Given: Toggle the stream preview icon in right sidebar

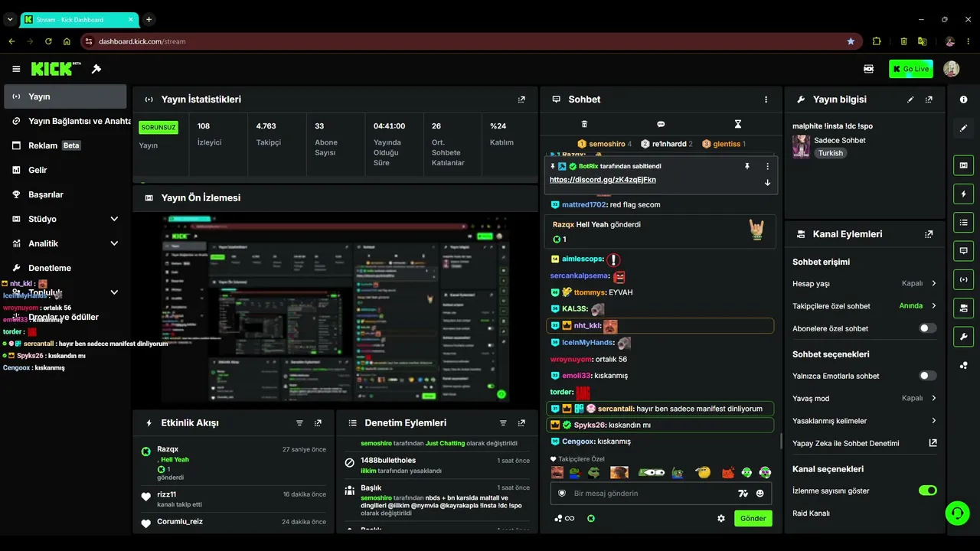Looking at the screenshot, I should 963,165.
